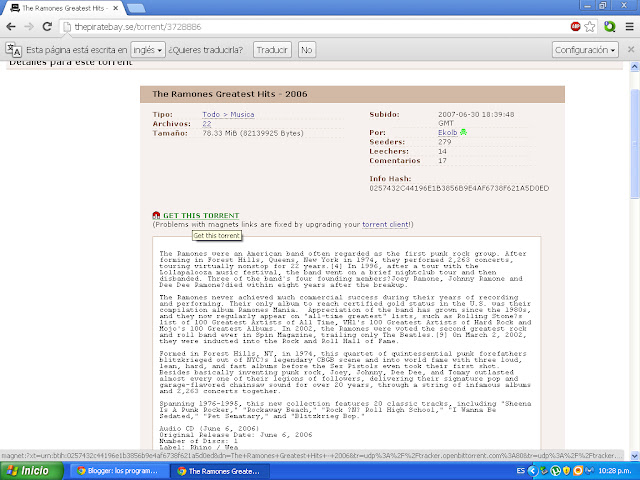Click the vertical scrollbar down arrow

pyautogui.click(x=634, y=455)
